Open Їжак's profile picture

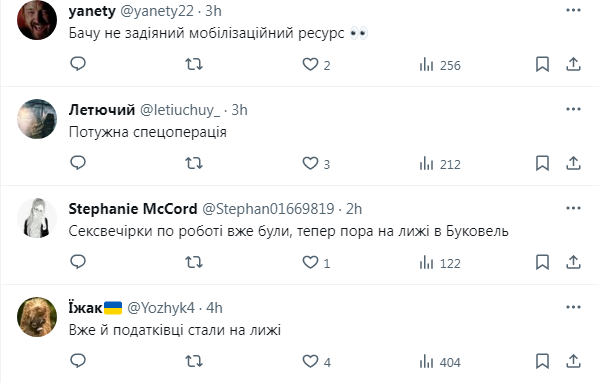coord(37,317)
